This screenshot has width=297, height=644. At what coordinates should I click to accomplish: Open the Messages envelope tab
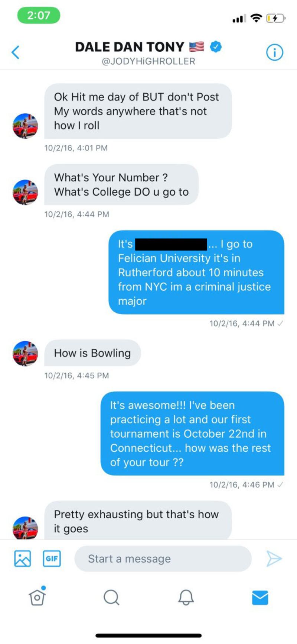click(260, 598)
